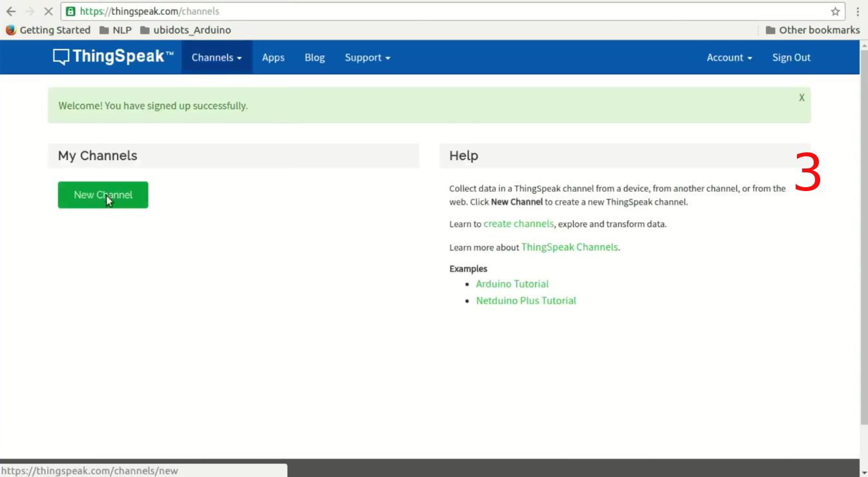
Task: Expand the Support dropdown menu
Action: coord(367,57)
